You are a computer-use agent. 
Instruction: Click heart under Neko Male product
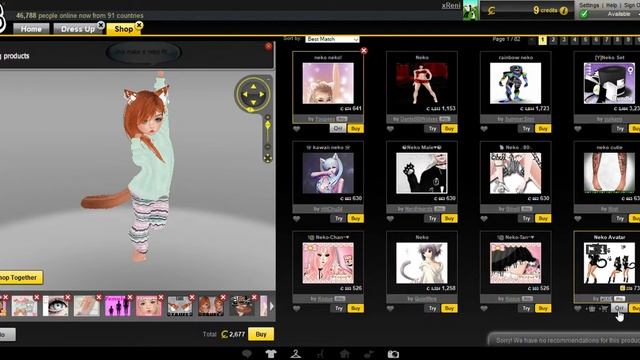click(x=390, y=219)
